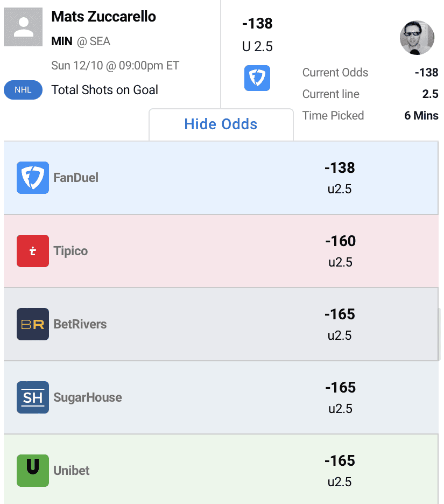Select the BetRivers BR logo
The width and height of the screenshot is (444, 504).
click(33, 324)
